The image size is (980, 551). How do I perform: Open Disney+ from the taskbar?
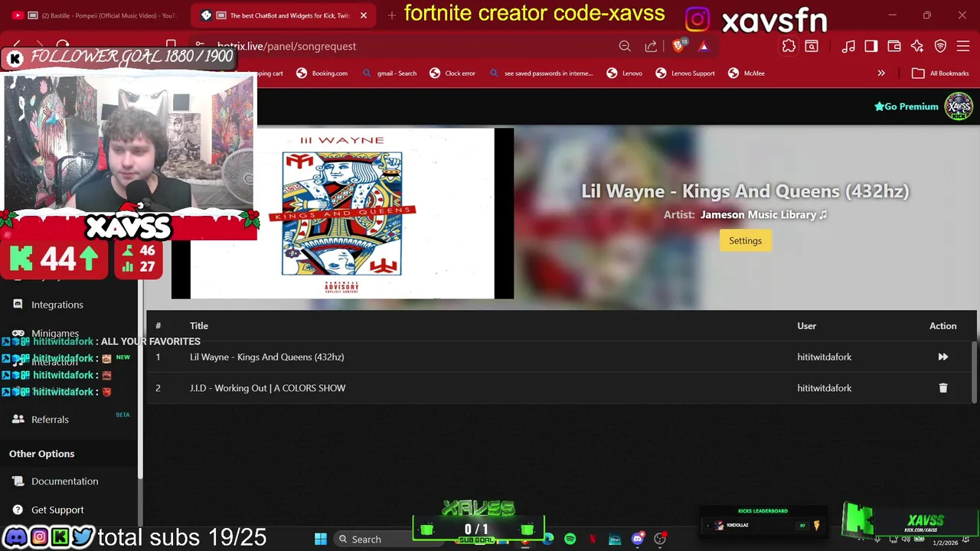pos(615,539)
